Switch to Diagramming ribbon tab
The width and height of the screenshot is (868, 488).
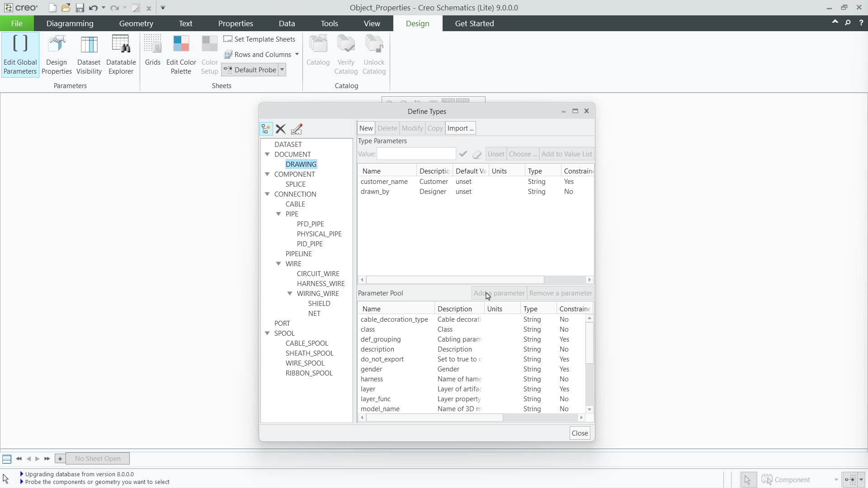click(x=70, y=23)
